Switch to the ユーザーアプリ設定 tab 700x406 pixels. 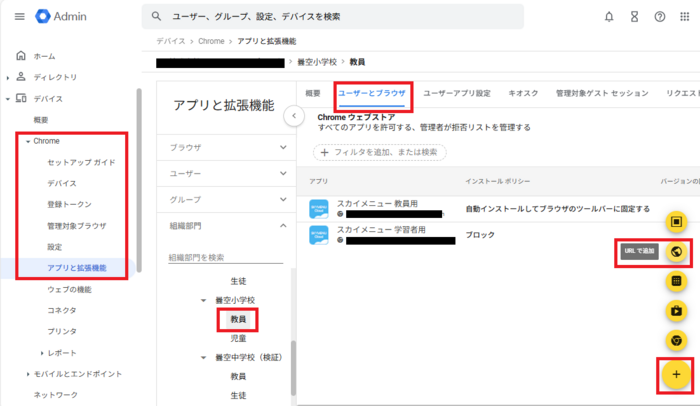pyautogui.click(x=456, y=93)
